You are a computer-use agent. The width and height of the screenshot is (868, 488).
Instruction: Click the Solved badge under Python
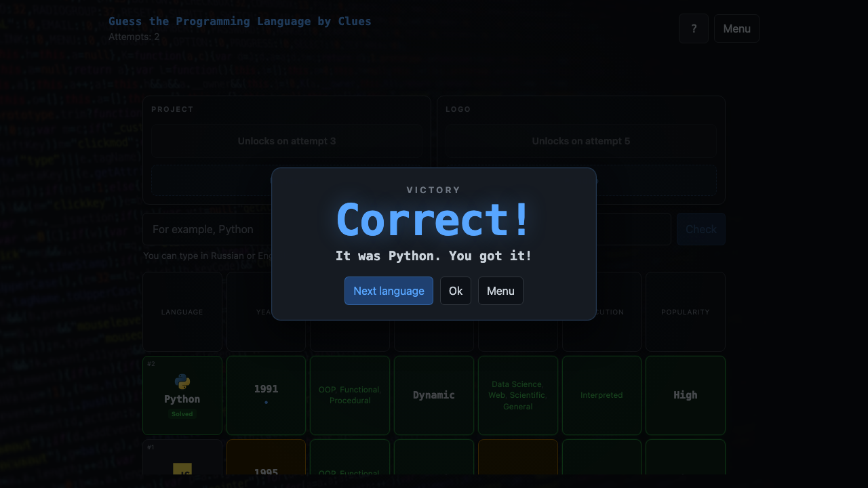[182, 413]
